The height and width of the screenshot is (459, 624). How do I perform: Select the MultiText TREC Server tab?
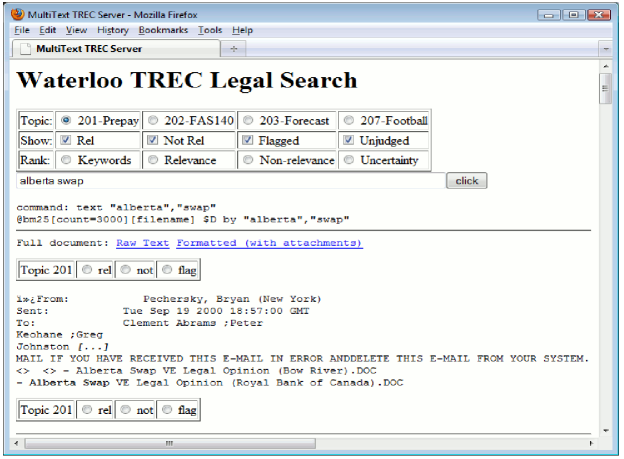(x=116, y=49)
